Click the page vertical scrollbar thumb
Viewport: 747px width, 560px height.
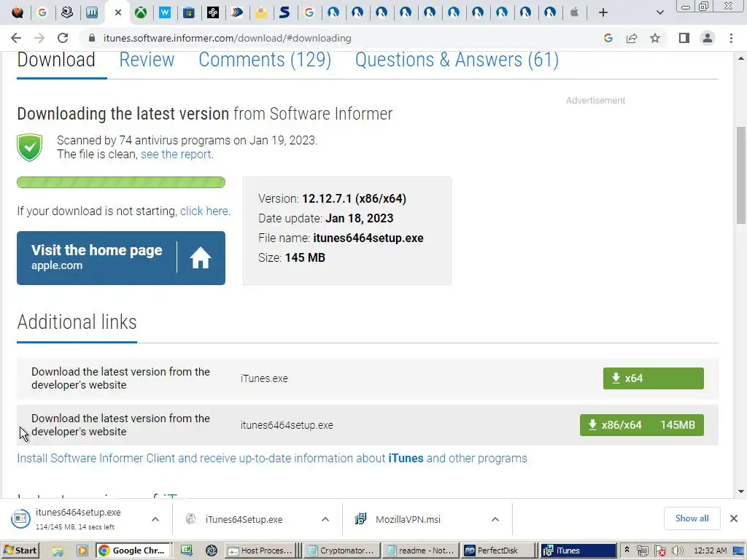(741, 175)
